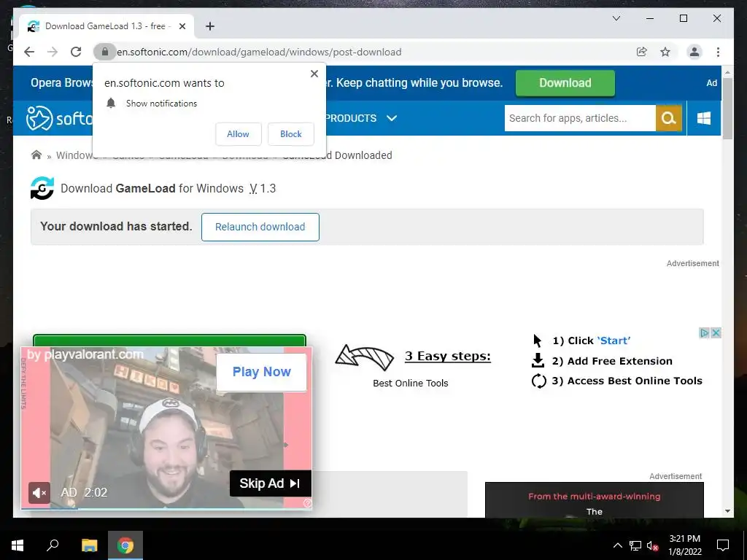747x560 pixels.
Task: Open a new browser tab
Action: pyautogui.click(x=209, y=26)
